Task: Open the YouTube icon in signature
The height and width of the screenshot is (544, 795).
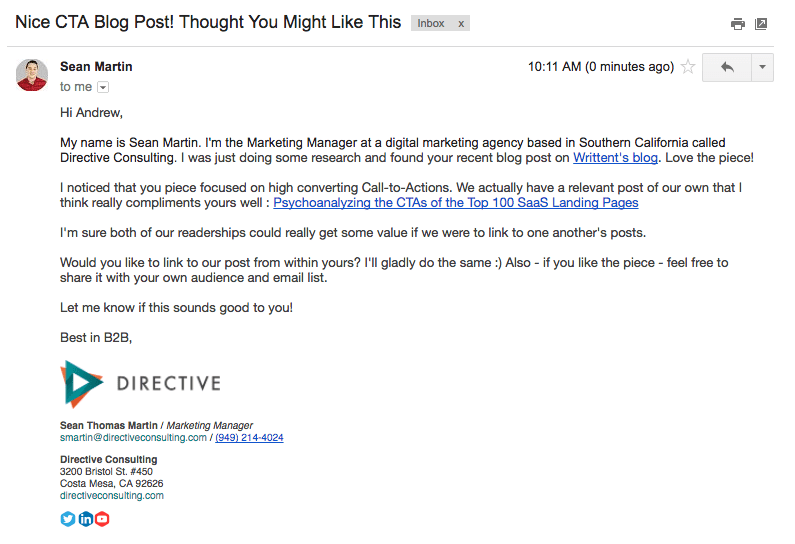Action: pos(102,519)
